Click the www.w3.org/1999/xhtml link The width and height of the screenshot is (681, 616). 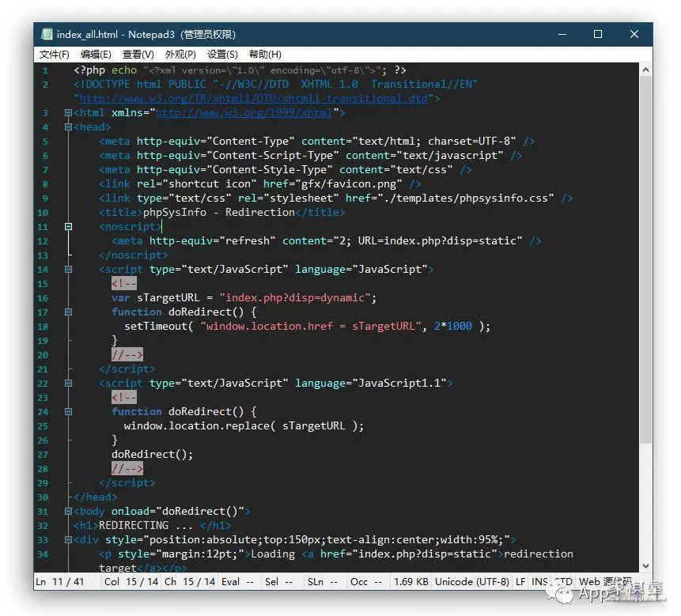tap(244, 113)
